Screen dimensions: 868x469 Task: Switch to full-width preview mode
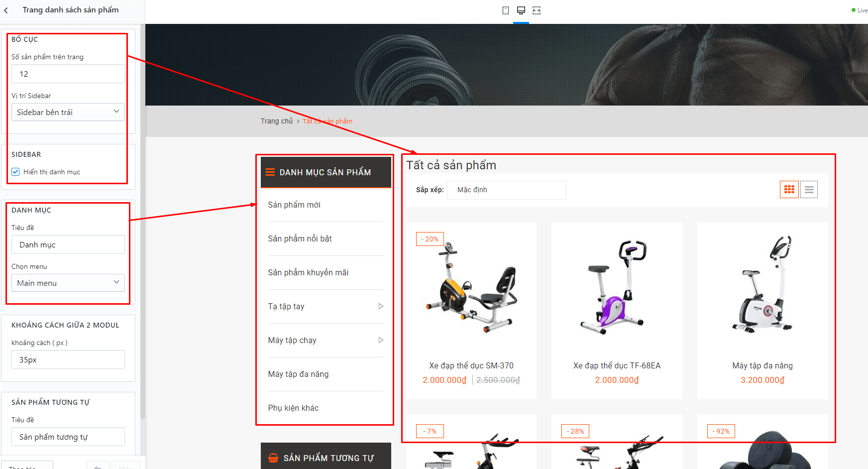[537, 10]
